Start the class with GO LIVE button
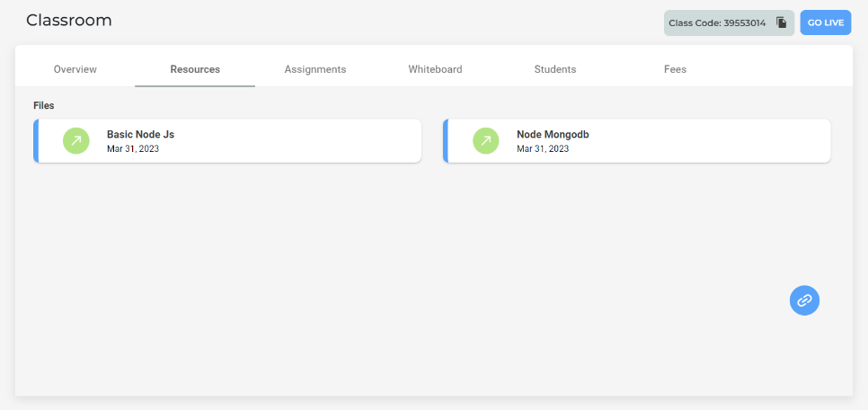This screenshot has width=868, height=410. (826, 22)
